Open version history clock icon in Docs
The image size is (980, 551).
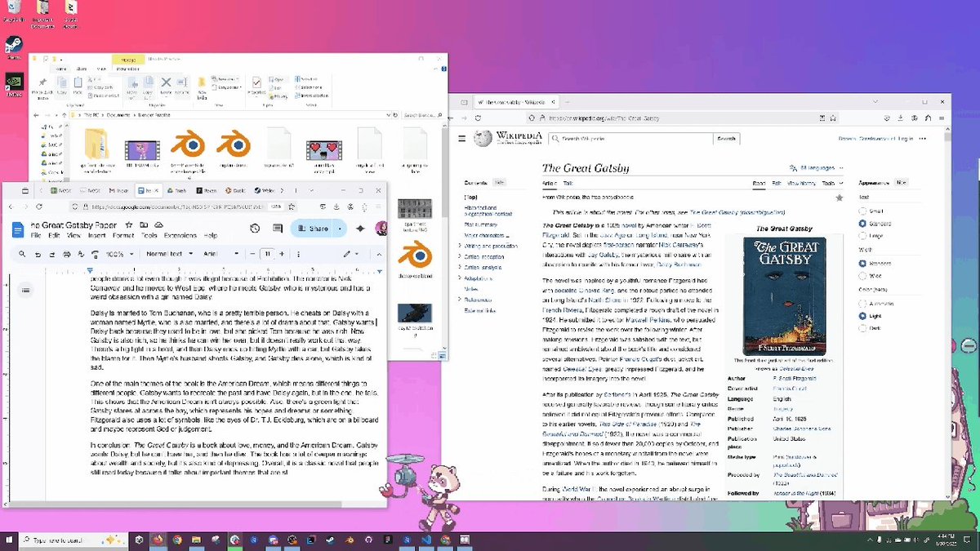255,229
